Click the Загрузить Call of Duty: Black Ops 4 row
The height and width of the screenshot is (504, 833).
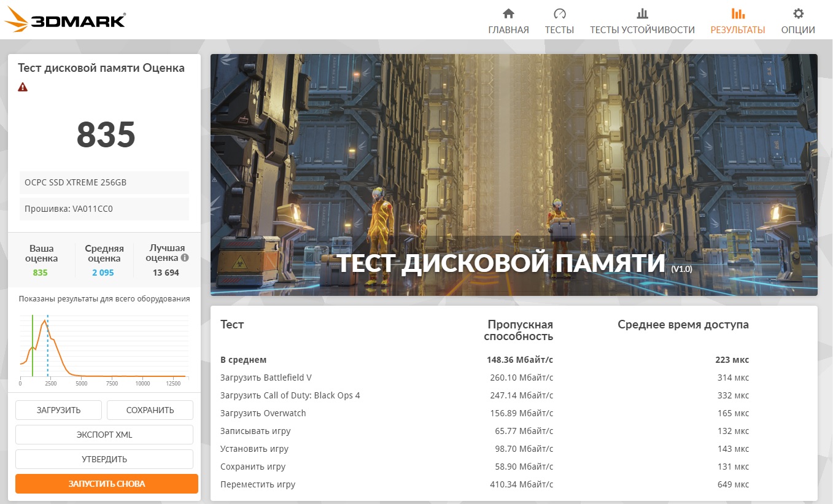514,395
